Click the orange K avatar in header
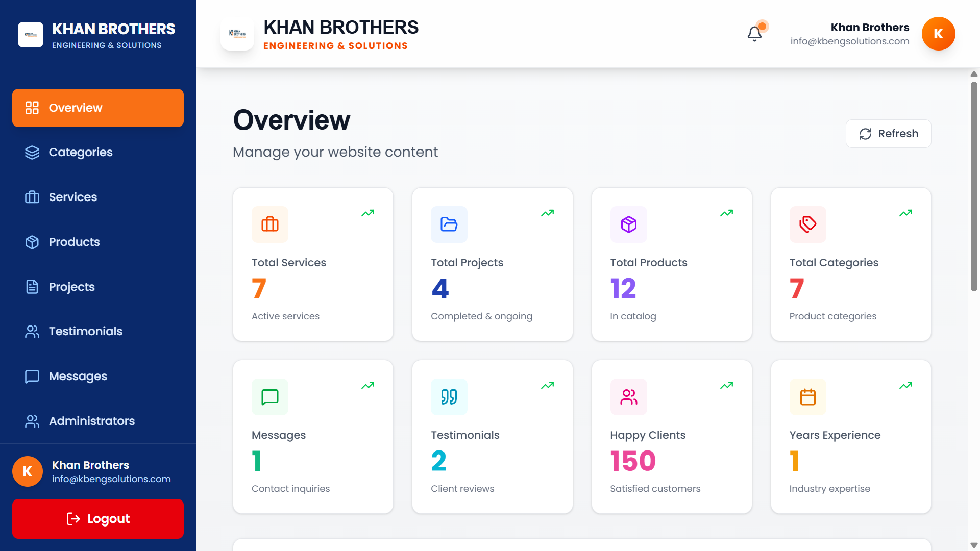The width and height of the screenshot is (980, 551). [x=938, y=34]
